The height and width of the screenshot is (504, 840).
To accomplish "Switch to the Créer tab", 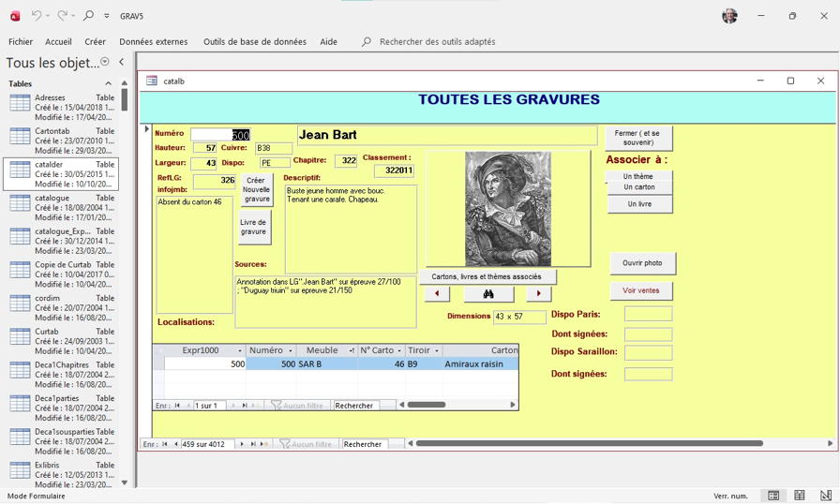I will [x=95, y=42].
